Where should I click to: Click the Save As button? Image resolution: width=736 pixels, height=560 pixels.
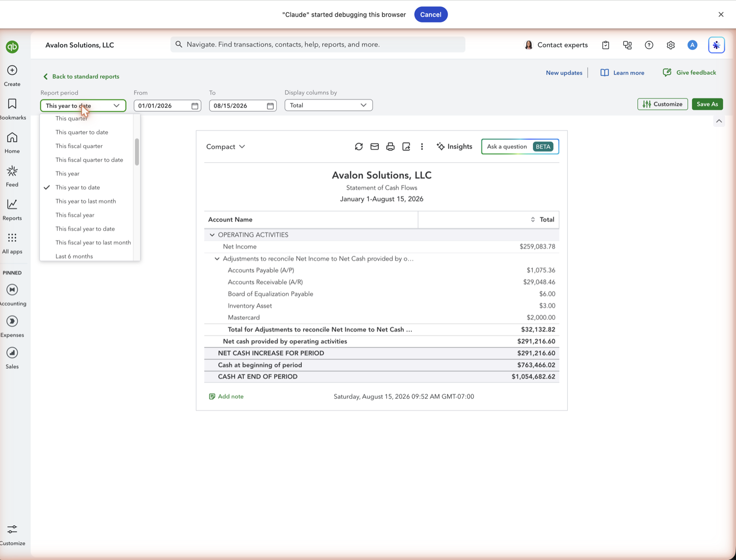coord(707,104)
